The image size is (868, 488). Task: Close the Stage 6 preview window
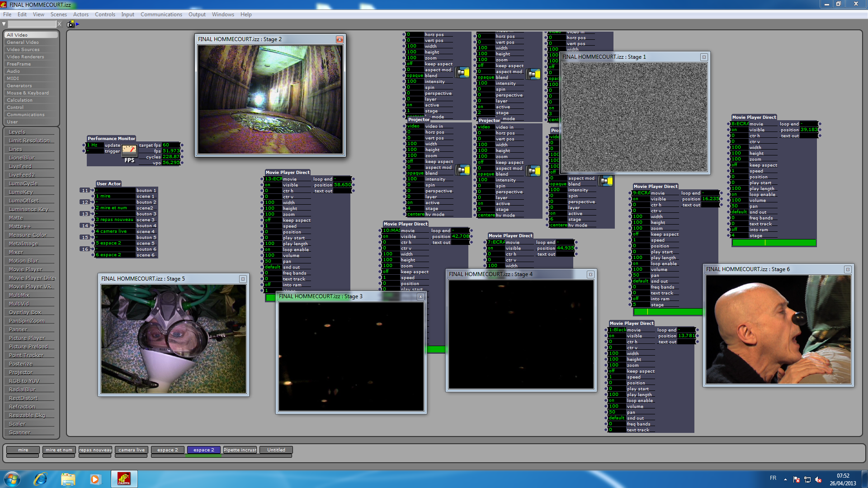tap(848, 269)
